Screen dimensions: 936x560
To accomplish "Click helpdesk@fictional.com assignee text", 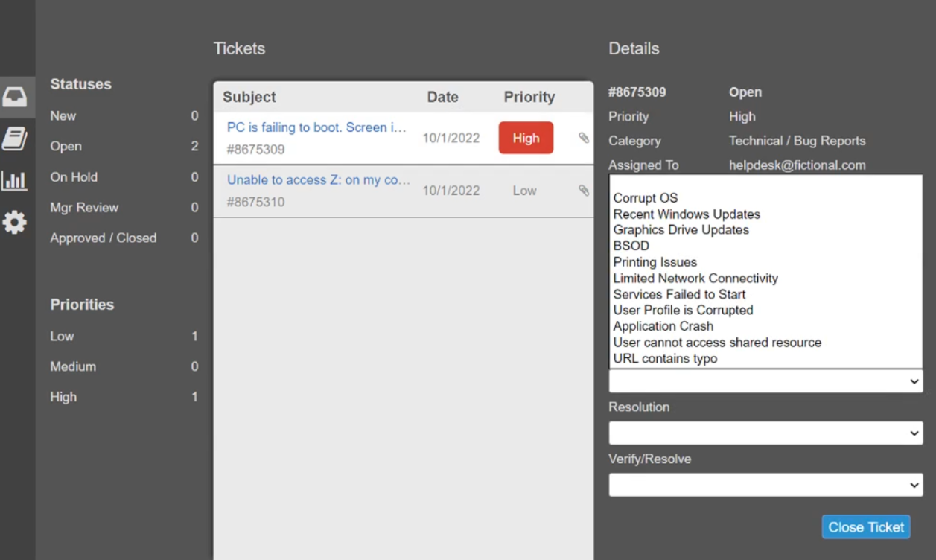I will (797, 165).
